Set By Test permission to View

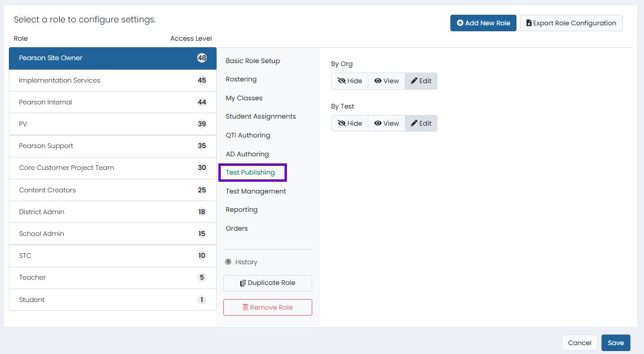(387, 123)
